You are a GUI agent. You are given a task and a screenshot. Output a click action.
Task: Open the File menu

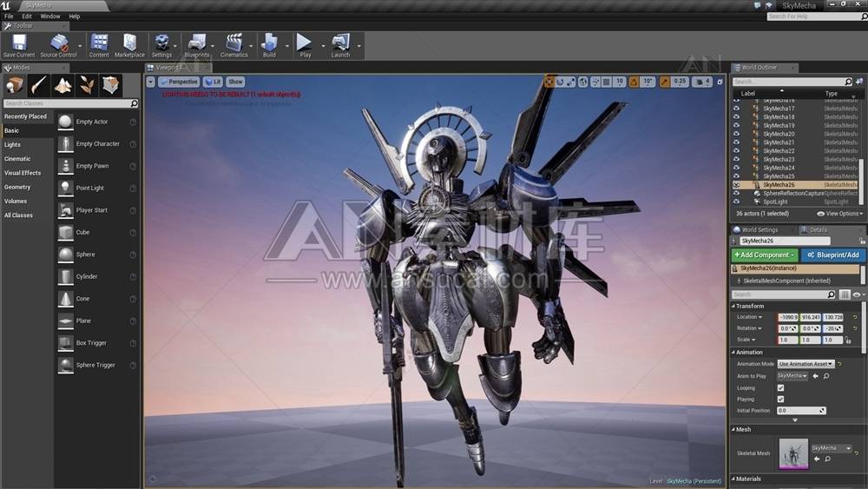[x=9, y=17]
